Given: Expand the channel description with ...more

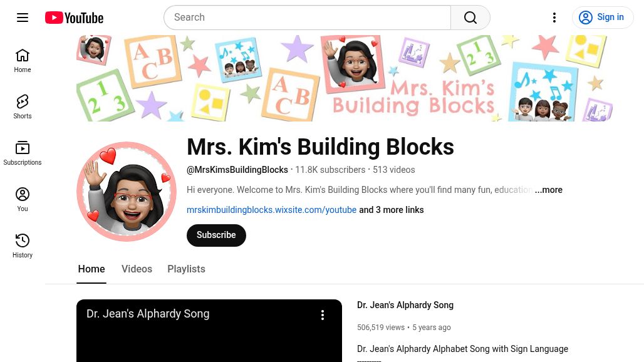Looking at the screenshot, I should [548, 190].
